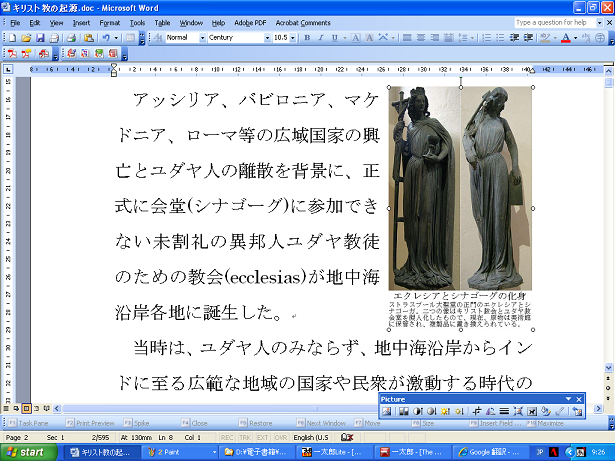Viewport: 615px width, 461px height.
Task: Toggle Italic formatting
Action: coord(321,38)
